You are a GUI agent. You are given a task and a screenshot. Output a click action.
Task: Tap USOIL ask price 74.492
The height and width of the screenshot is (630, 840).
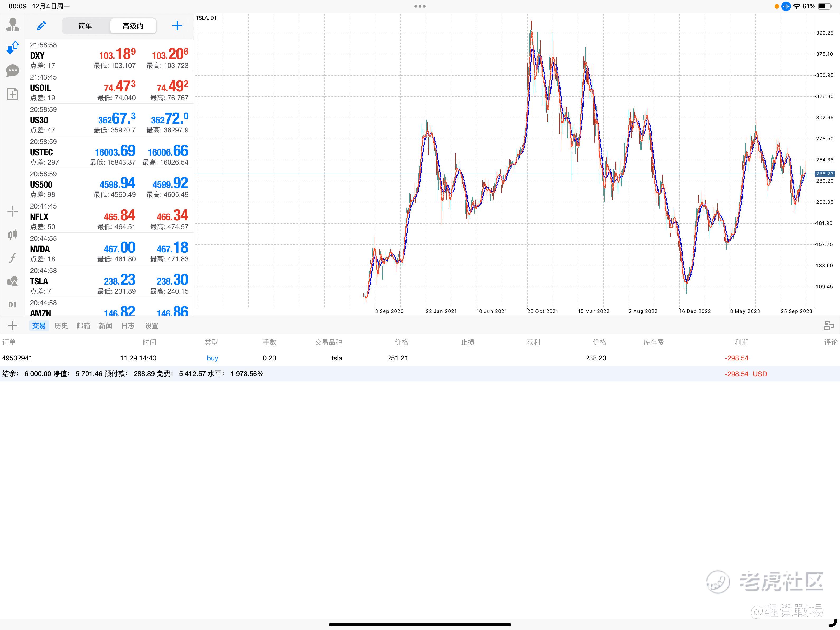(x=172, y=87)
